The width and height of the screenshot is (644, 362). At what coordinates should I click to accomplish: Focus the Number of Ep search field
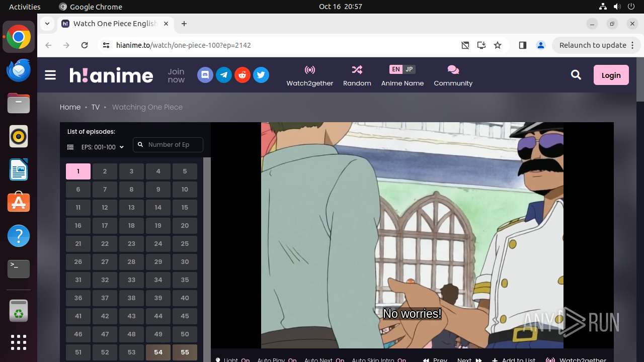click(x=168, y=145)
